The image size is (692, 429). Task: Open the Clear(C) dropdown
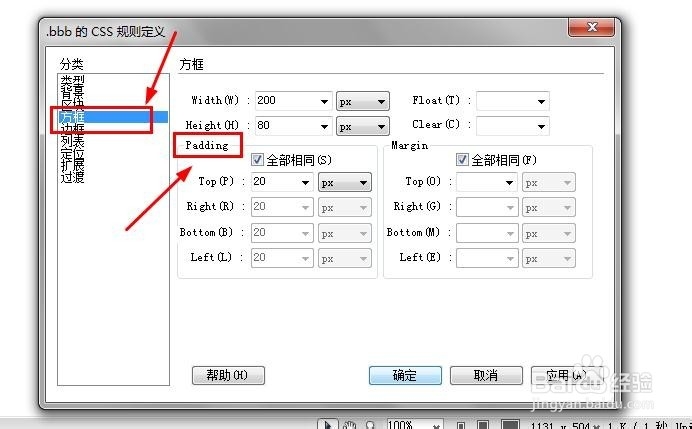pyautogui.click(x=513, y=126)
